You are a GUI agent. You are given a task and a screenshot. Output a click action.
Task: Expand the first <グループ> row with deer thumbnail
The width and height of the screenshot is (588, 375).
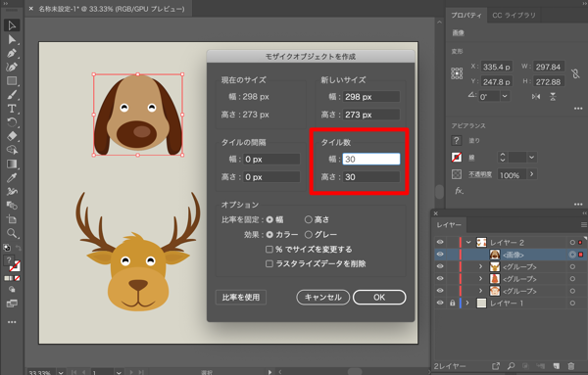(480, 266)
